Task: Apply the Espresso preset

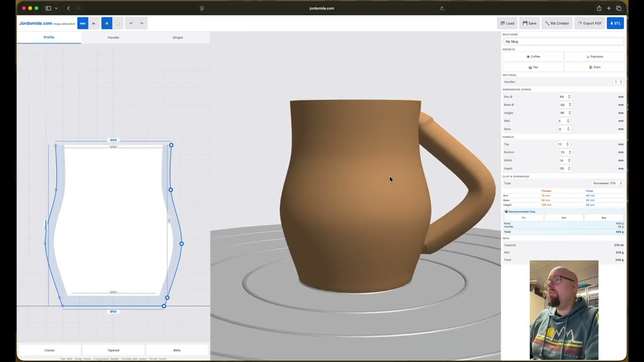Action: pyautogui.click(x=594, y=56)
